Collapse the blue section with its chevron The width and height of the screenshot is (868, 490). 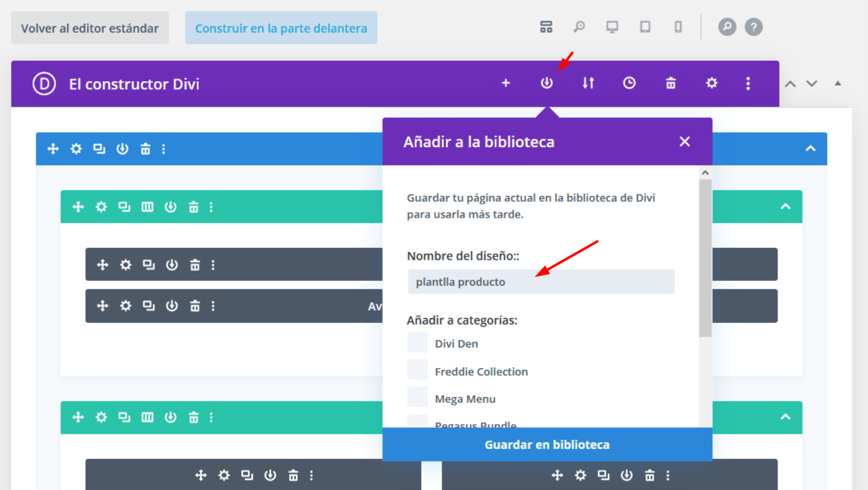[x=811, y=149]
